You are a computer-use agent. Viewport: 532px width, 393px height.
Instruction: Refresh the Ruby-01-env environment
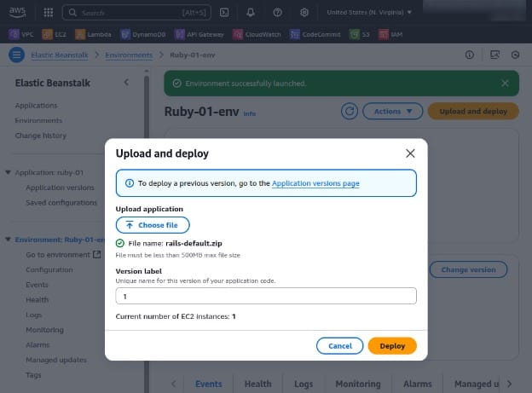coord(350,112)
